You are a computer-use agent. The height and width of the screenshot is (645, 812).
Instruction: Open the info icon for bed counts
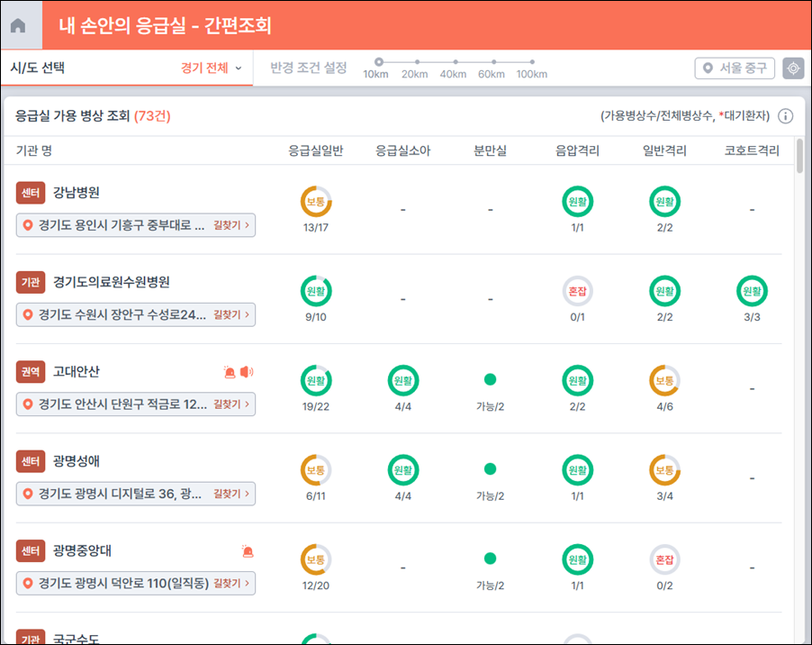click(786, 116)
